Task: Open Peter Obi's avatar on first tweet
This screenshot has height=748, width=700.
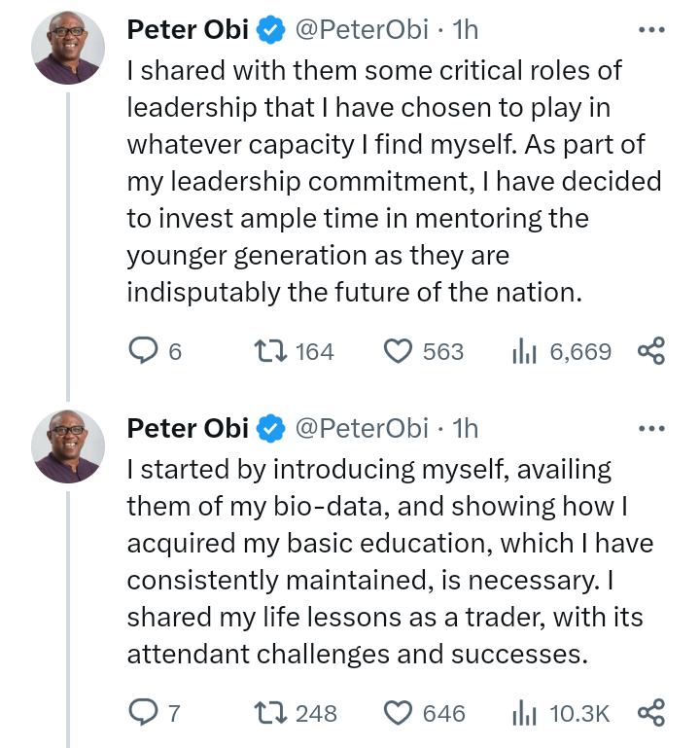Action: coord(66,50)
